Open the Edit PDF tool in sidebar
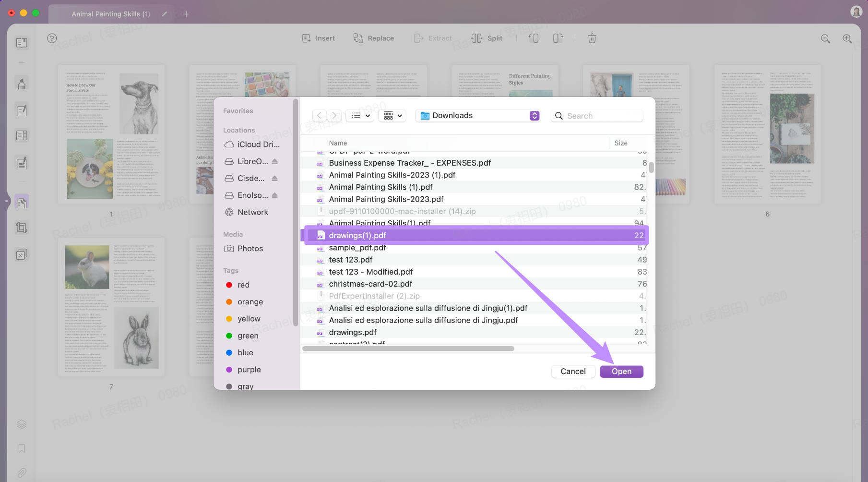The image size is (868, 482). [x=22, y=110]
